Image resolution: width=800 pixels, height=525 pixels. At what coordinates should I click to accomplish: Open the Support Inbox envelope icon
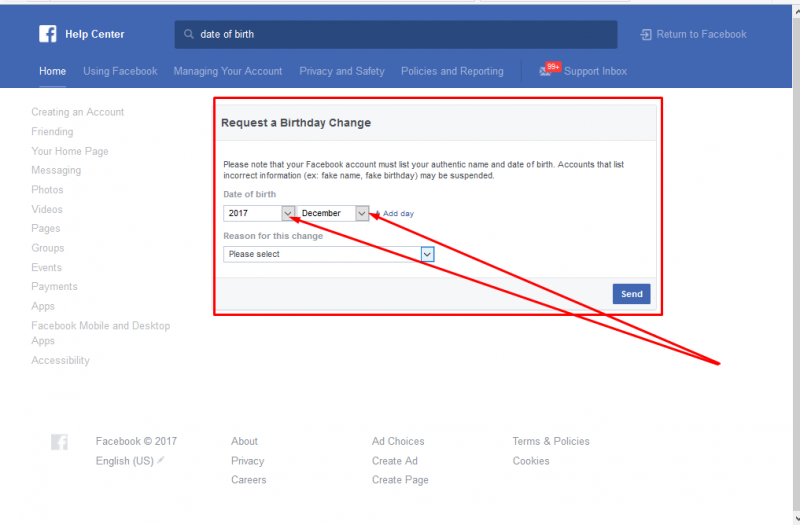pyautogui.click(x=545, y=71)
